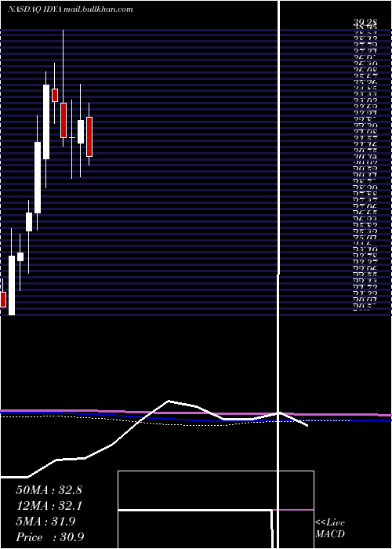The width and height of the screenshot is (392, 549).
Task: Click the 5MA : 31.9 value
Action: 45,522
